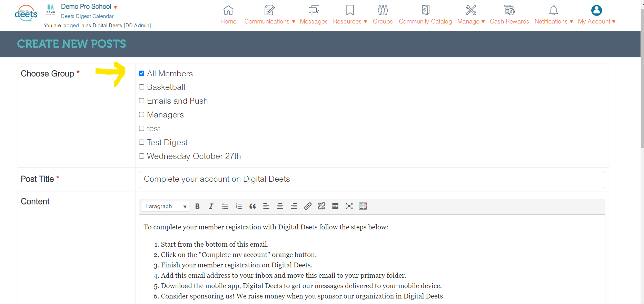The width and height of the screenshot is (644, 304).
Task: Expand the My Account menu arrow
Action: 614,22
